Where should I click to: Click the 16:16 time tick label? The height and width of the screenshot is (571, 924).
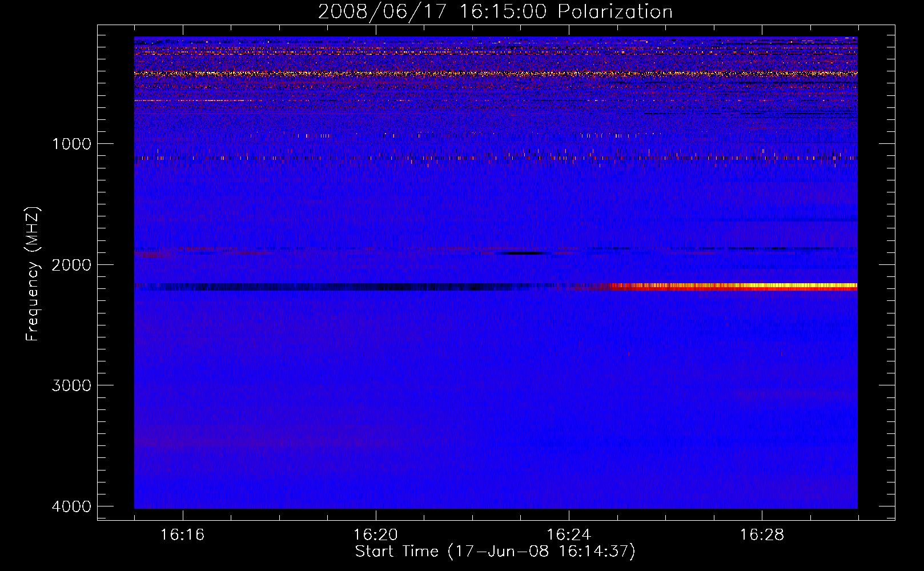pyautogui.click(x=183, y=535)
